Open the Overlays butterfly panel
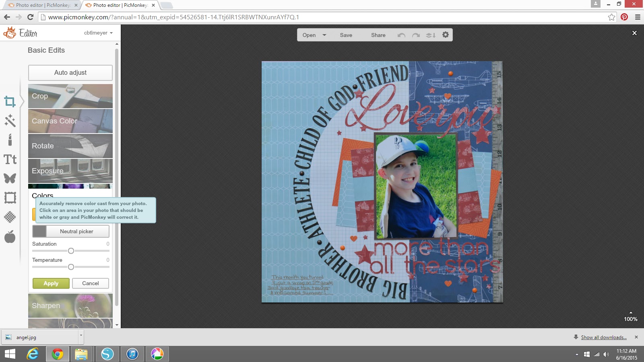644x362 pixels. tap(10, 179)
